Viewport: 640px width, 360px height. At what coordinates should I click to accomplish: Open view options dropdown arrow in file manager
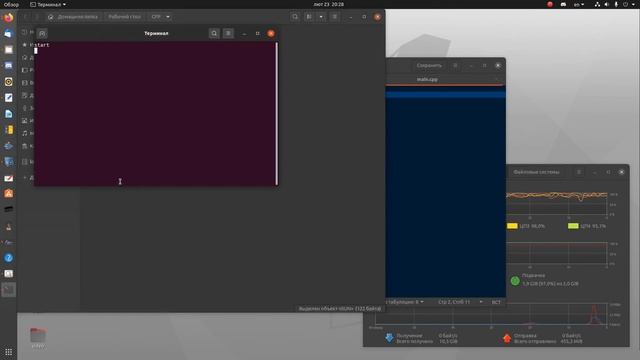tap(321, 17)
